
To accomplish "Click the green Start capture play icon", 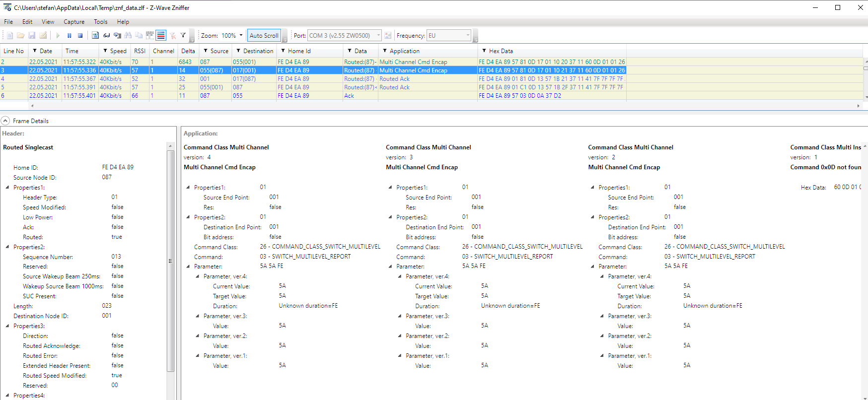I will pos(58,36).
